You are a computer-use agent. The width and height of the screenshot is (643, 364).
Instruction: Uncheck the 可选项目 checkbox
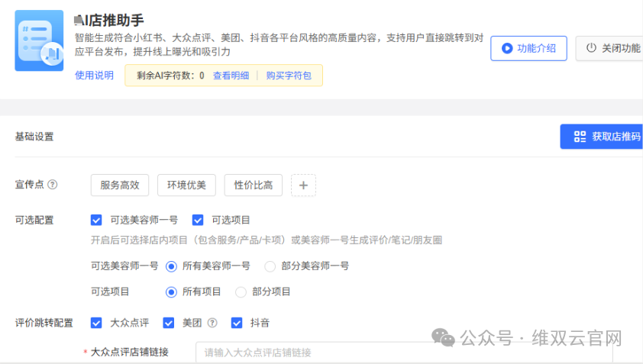point(198,220)
